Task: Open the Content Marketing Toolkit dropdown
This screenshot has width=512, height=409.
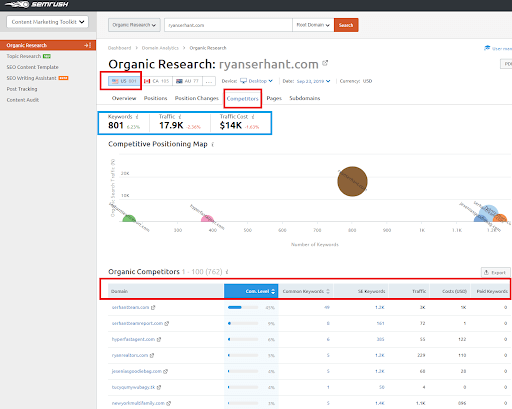Action: click(x=47, y=22)
